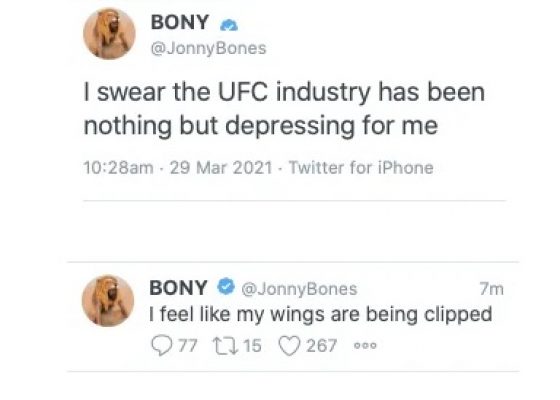Screen dimensions: 560x400
Task: Like the tweet with heart icon
Action: [289, 346]
